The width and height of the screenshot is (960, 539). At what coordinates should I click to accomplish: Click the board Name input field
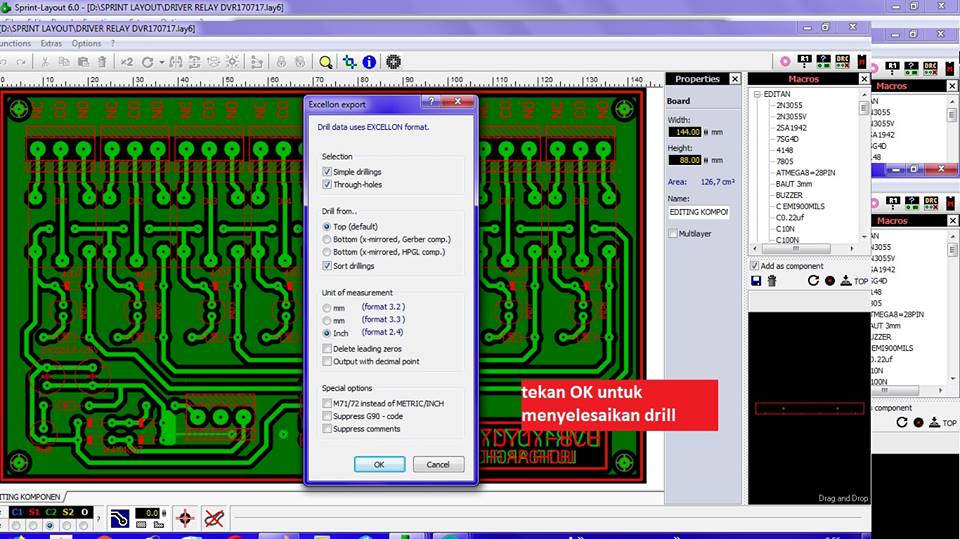coord(699,212)
